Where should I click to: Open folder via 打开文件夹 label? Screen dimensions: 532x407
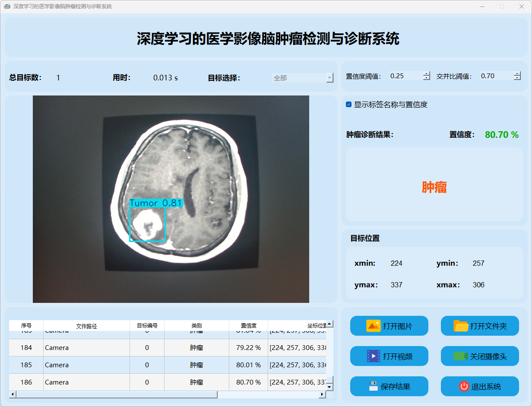(488, 326)
